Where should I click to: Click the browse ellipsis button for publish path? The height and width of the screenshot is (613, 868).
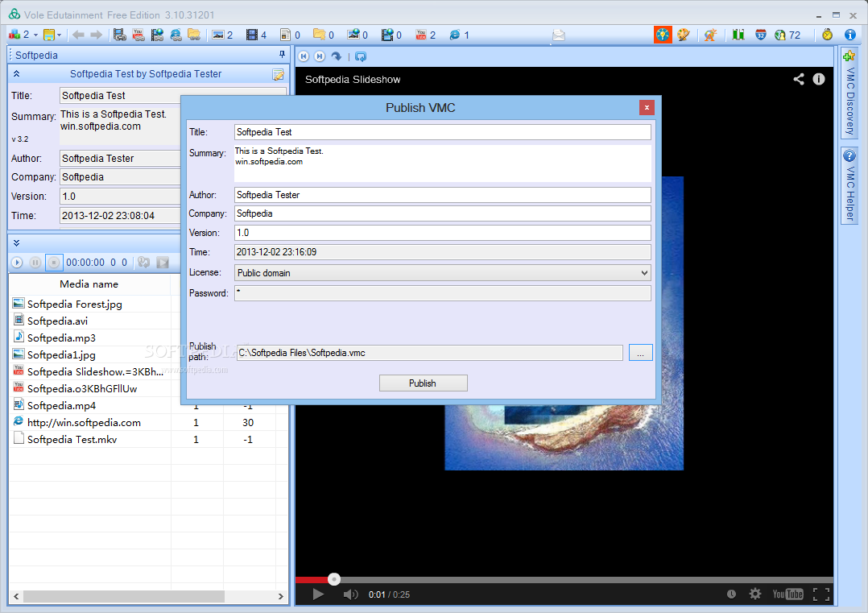pos(640,353)
